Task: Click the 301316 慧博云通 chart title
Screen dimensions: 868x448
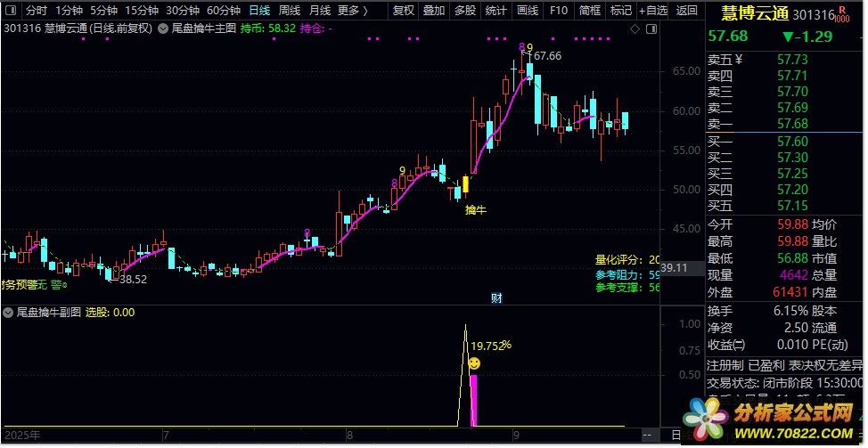Action: tap(78, 29)
